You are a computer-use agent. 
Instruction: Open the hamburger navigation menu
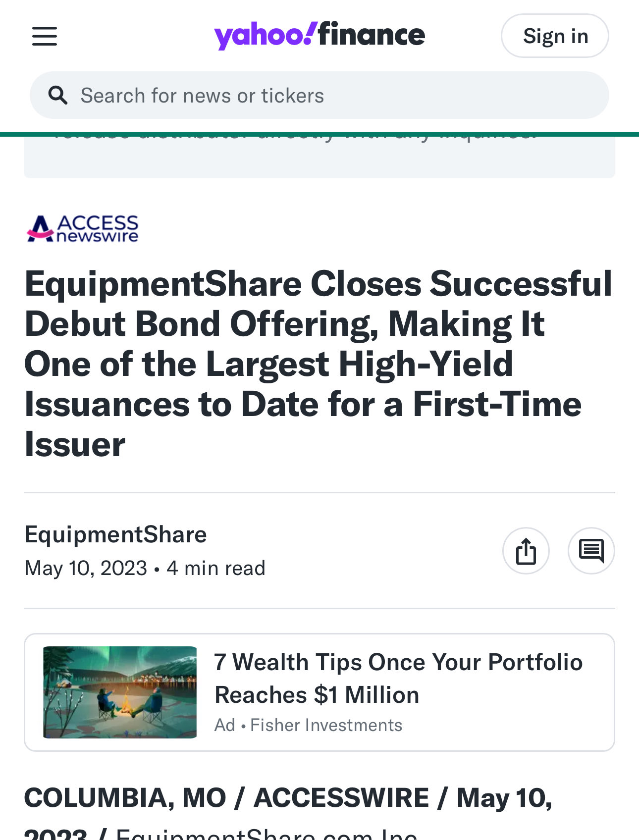pos(45,36)
